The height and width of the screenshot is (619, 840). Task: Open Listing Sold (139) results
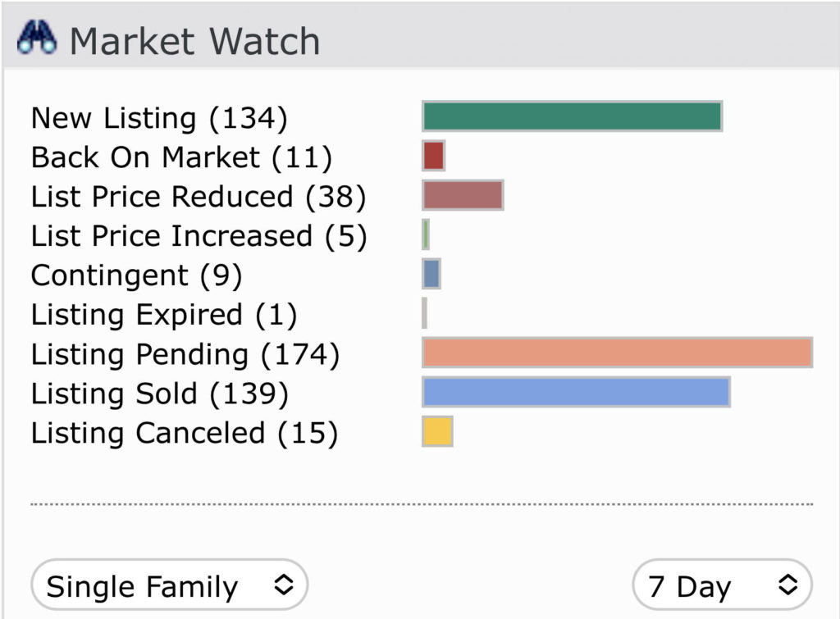[x=160, y=394]
